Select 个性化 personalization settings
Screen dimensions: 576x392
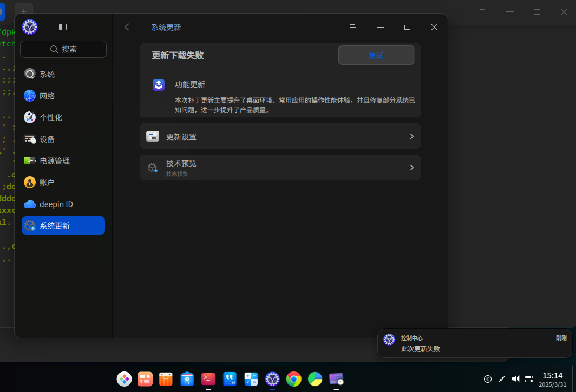pyautogui.click(x=63, y=117)
